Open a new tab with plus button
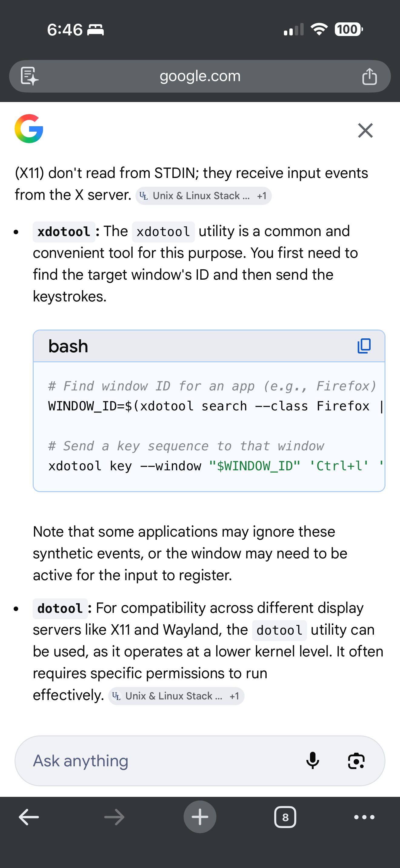This screenshot has height=868, width=400. pos(200,817)
